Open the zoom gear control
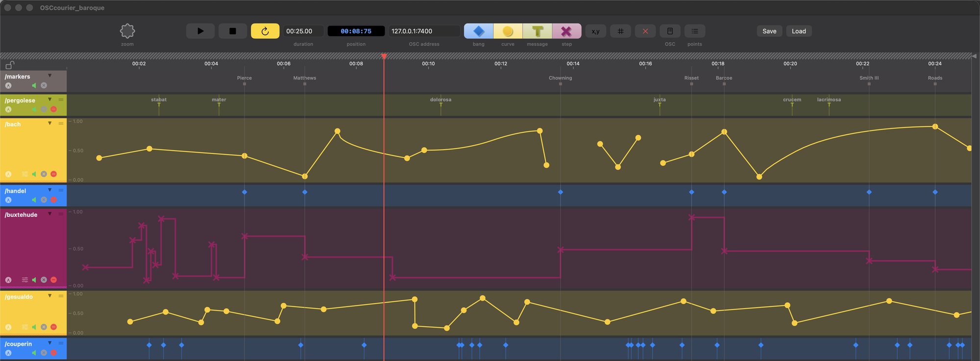This screenshot has height=361, width=980. pyautogui.click(x=127, y=31)
